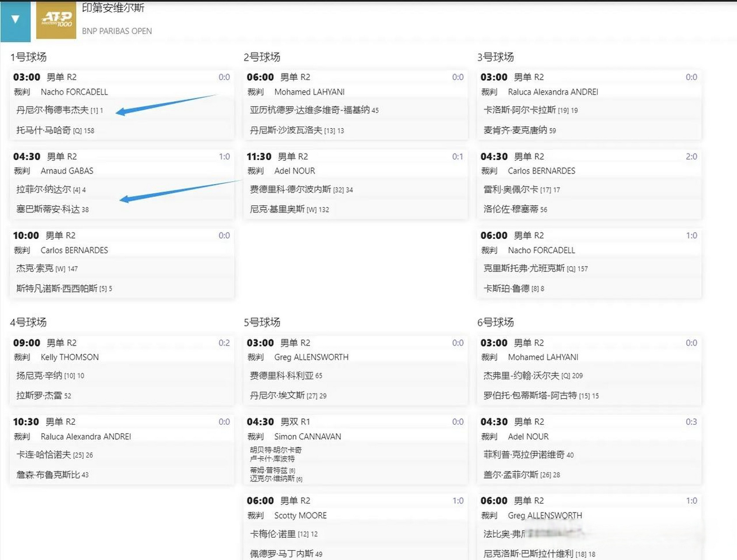Image resolution: width=737 pixels, height=560 pixels.
Task: Click player 克里斯托弗·尤班克斯 [Q] 157
Action: tap(535, 269)
